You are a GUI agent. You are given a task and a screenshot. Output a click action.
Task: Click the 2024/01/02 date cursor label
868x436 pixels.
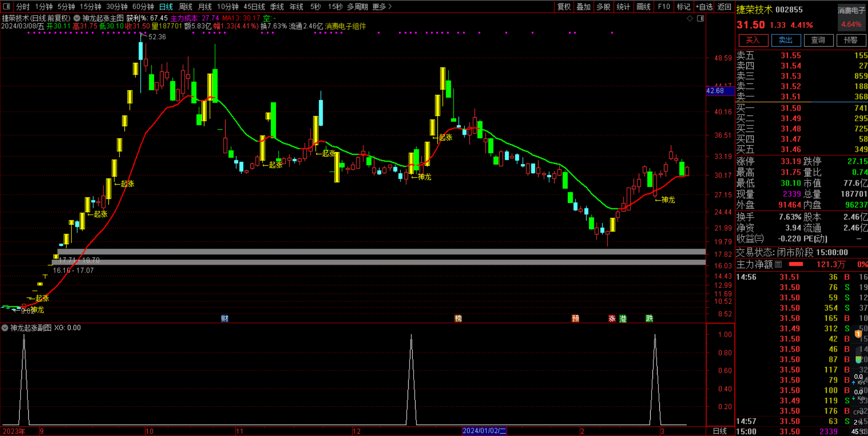click(x=484, y=431)
